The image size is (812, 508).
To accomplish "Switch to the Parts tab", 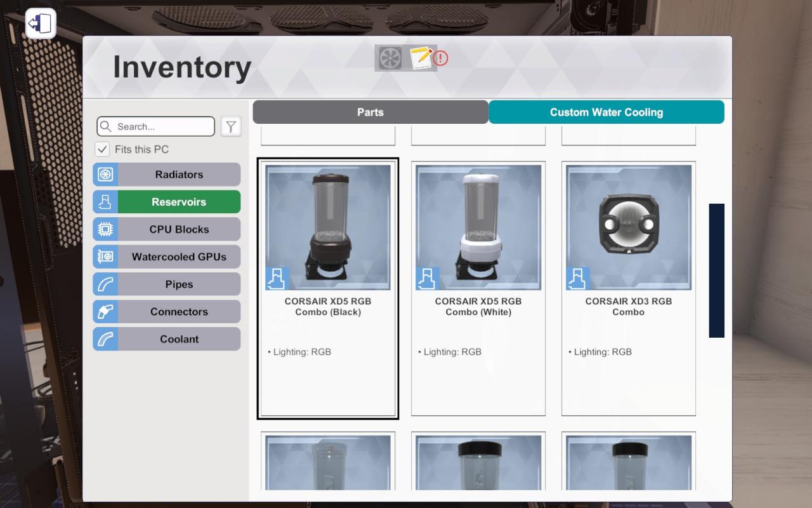I will (370, 112).
